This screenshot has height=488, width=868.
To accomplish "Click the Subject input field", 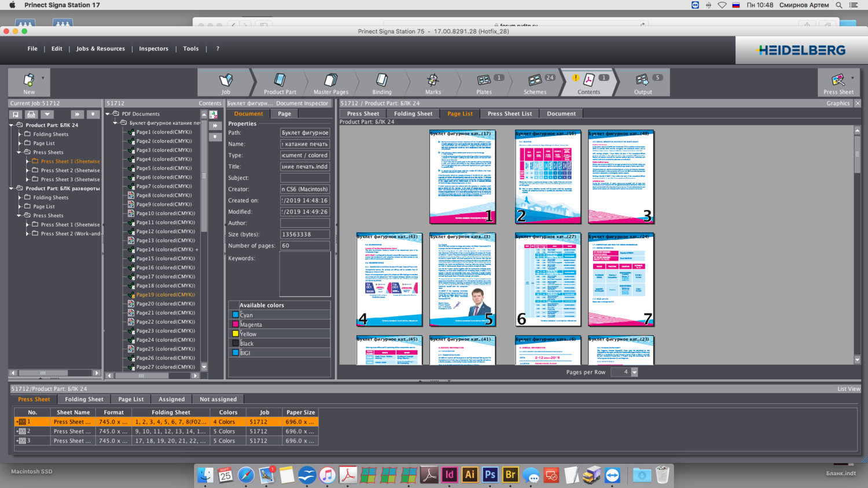I will point(305,178).
